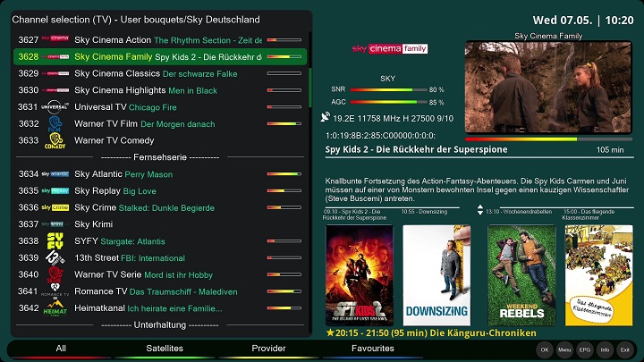Click the up/down arrows in EPG strip
The height and width of the screenshot is (362, 644).
(480, 210)
